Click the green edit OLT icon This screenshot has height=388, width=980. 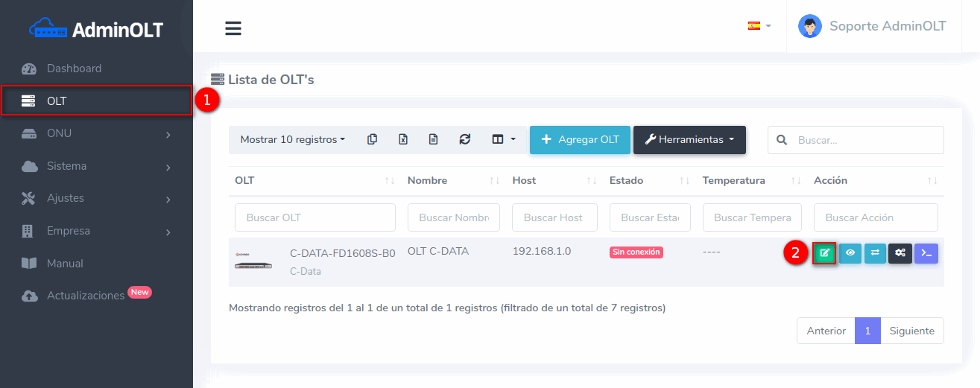click(824, 253)
